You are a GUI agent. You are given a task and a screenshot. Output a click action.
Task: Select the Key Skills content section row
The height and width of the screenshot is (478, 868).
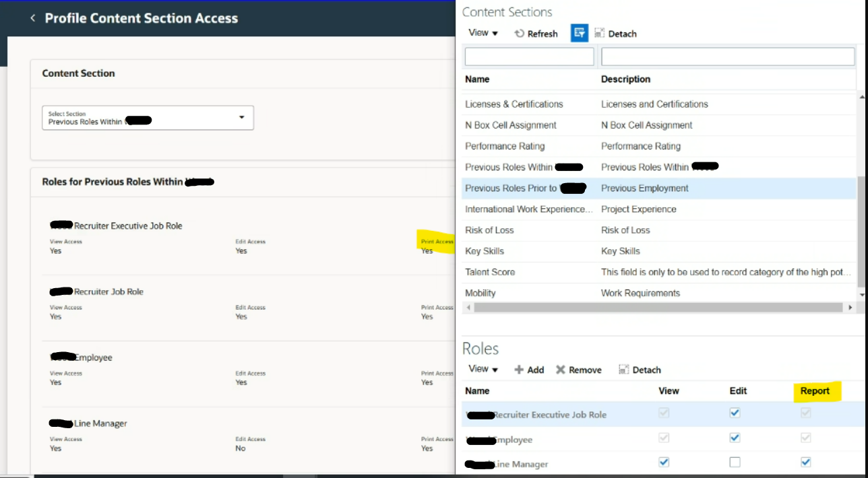pyautogui.click(x=485, y=251)
